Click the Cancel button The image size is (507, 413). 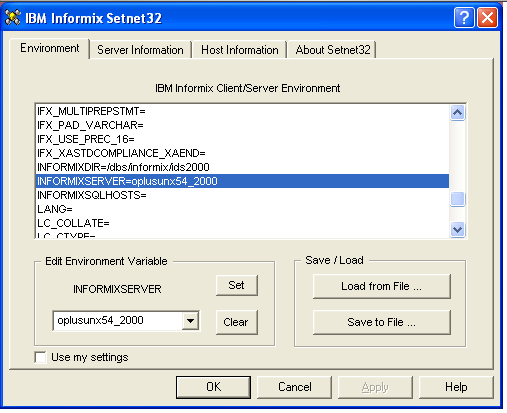[295, 387]
